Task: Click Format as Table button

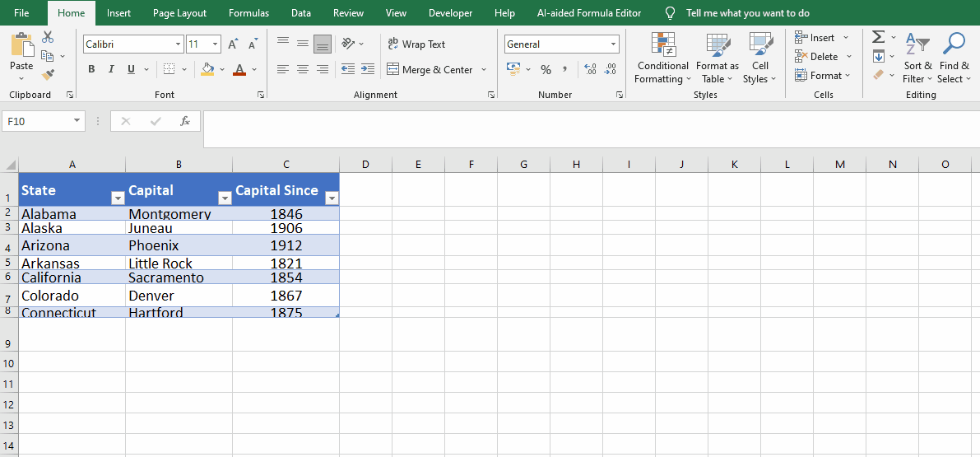Action: coord(718,58)
